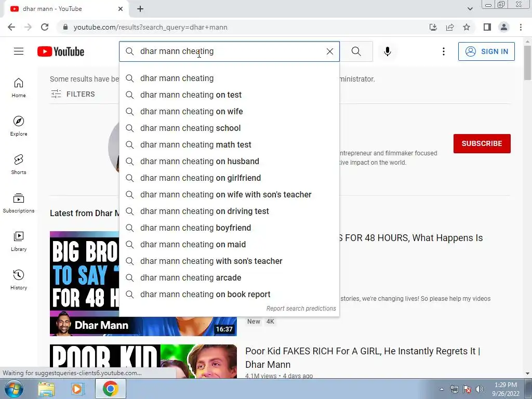
Task: Choose suggestion "dhar mann cheating on girlfriend"
Action: coord(229,178)
